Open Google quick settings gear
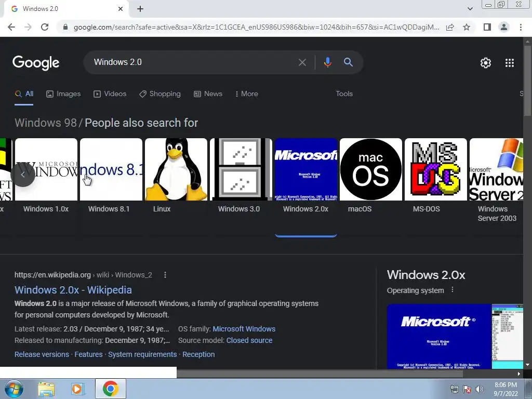The image size is (532, 399). tap(486, 63)
